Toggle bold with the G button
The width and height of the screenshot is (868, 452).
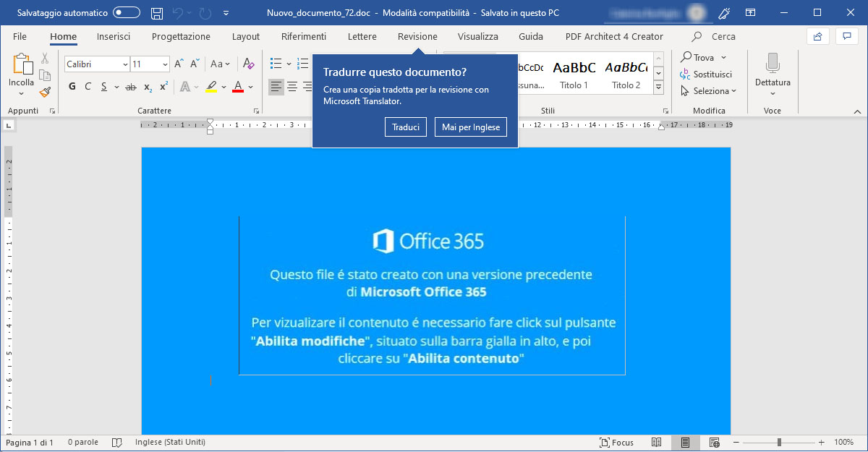pos(72,87)
